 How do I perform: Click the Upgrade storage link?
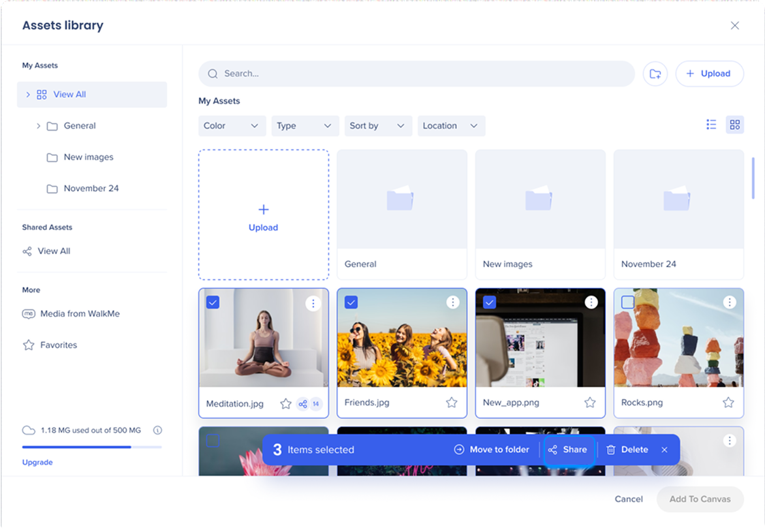coord(37,462)
